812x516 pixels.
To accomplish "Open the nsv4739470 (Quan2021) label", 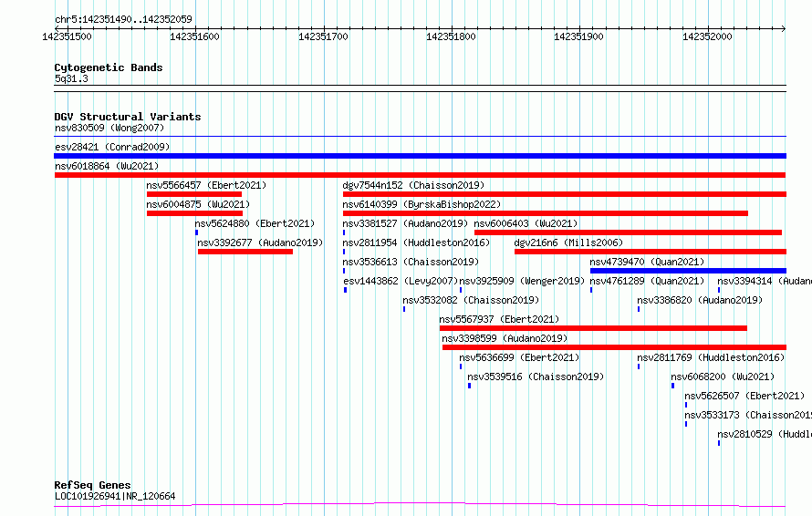I will click(x=647, y=262).
